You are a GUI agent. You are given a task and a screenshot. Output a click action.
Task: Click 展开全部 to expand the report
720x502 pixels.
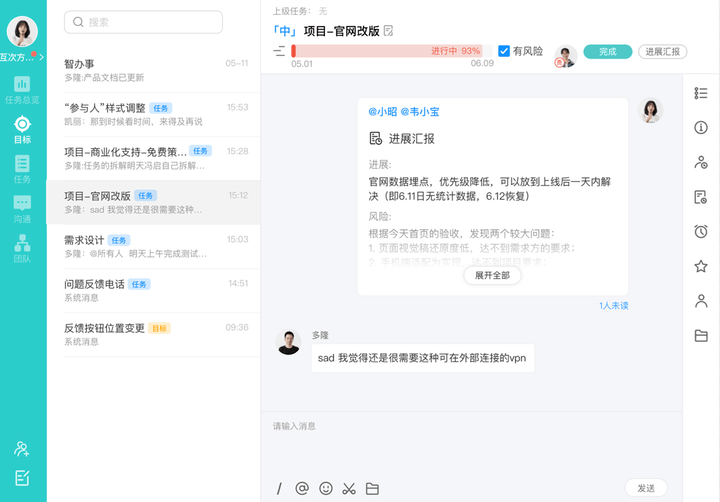pos(492,276)
